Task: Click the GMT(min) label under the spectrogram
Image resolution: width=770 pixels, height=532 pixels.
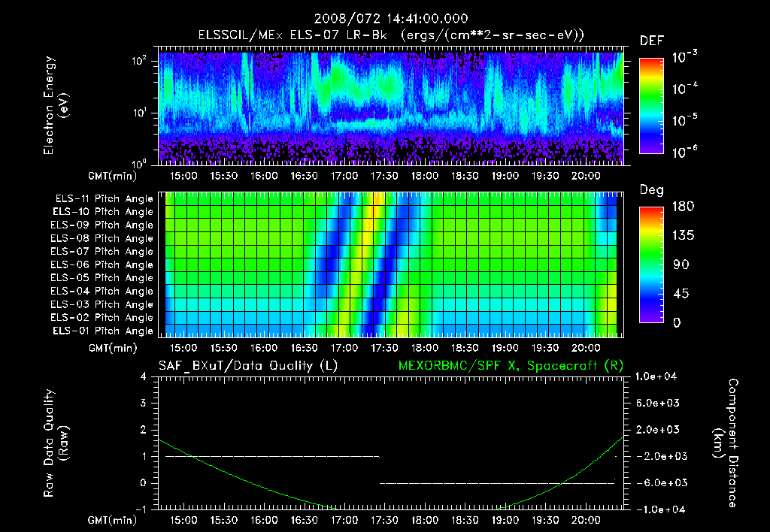Action: click(x=113, y=176)
